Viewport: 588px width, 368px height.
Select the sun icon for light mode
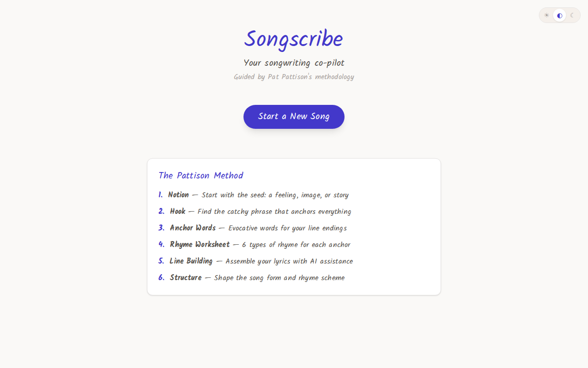coord(547,15)
